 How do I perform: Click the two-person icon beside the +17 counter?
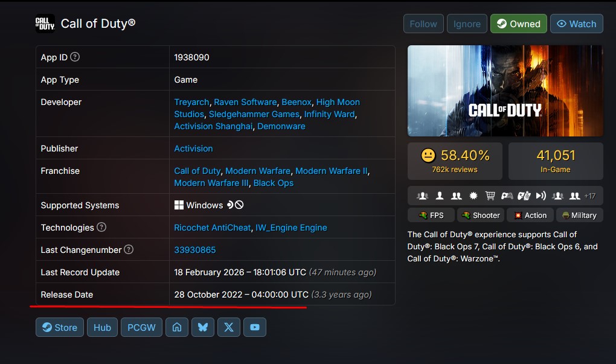pyautogui.click(x=575, y=196)
